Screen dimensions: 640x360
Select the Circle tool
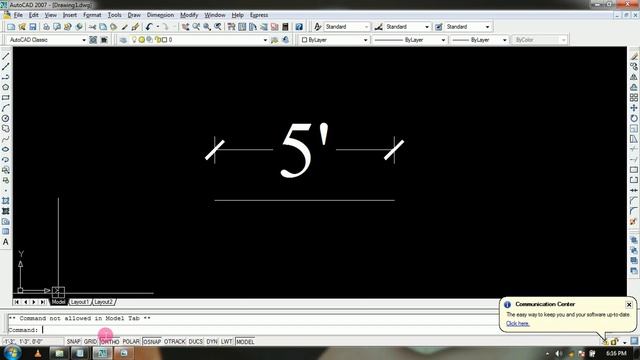[6, 118]
